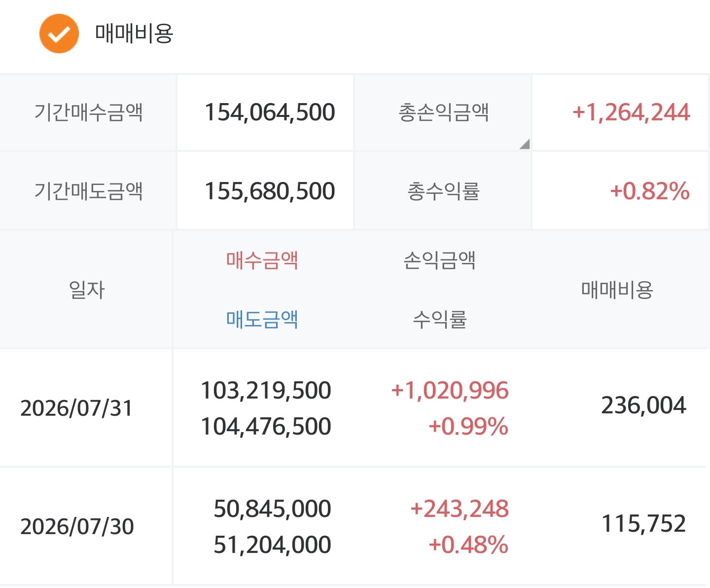The height and width of the screenshot is (588, 710).
Task: Click the +243,248 profit amount
Action: tap(460, 509)
